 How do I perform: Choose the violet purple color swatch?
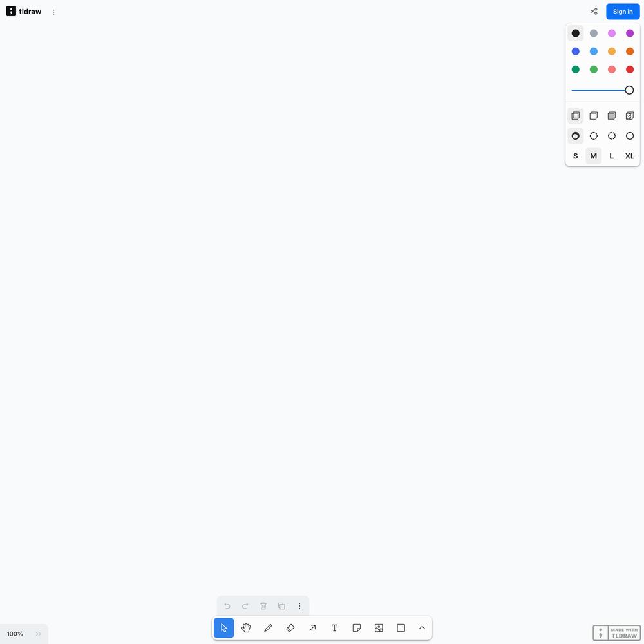tap(630, 33)
